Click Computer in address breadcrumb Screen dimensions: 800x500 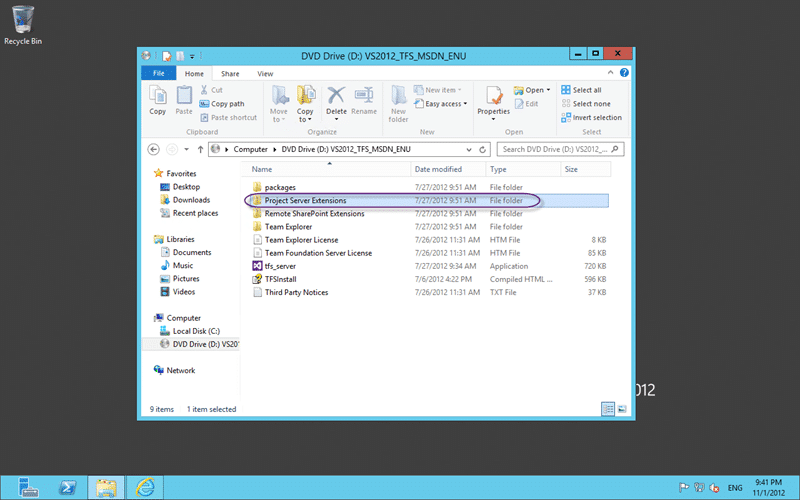pyautogui.click(x=250, y=149)
